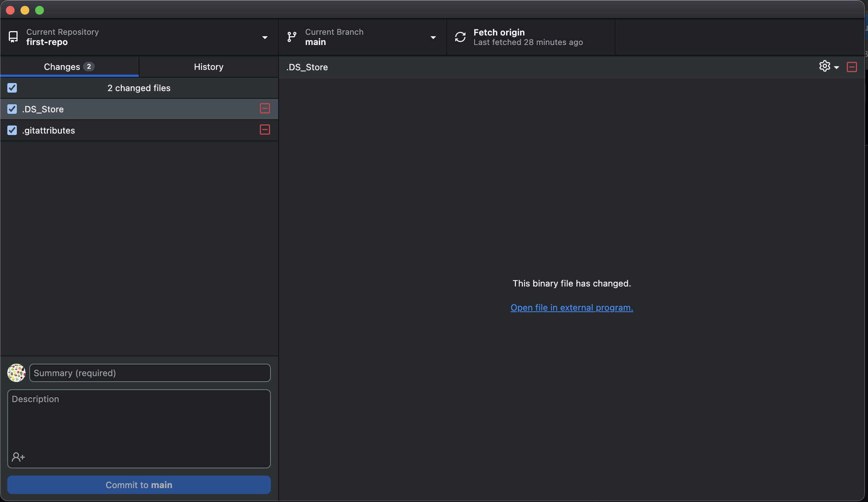Screen dimensions: 868x502
Task: Click the deleted status icon for .gitattributes
Action: click(x=265, y=130)
